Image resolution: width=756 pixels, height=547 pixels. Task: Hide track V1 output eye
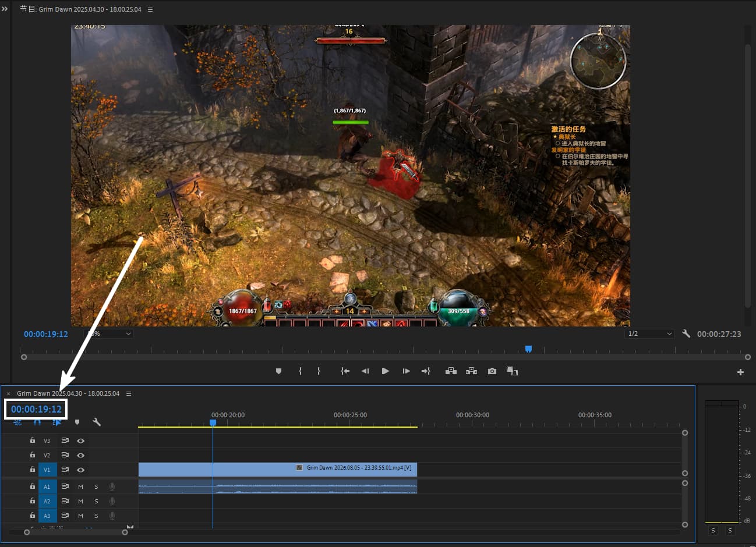coord(81,470)
